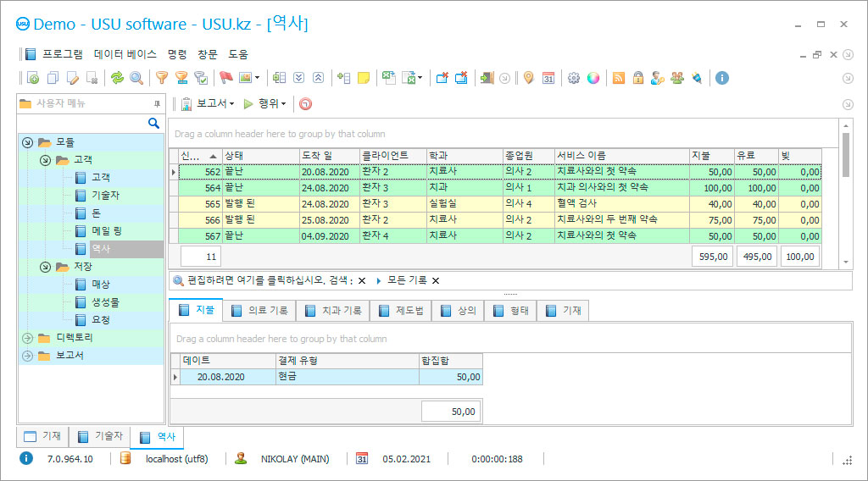Select 메일 링 item in the tree

pyautogui.click(x=106, y=231)
